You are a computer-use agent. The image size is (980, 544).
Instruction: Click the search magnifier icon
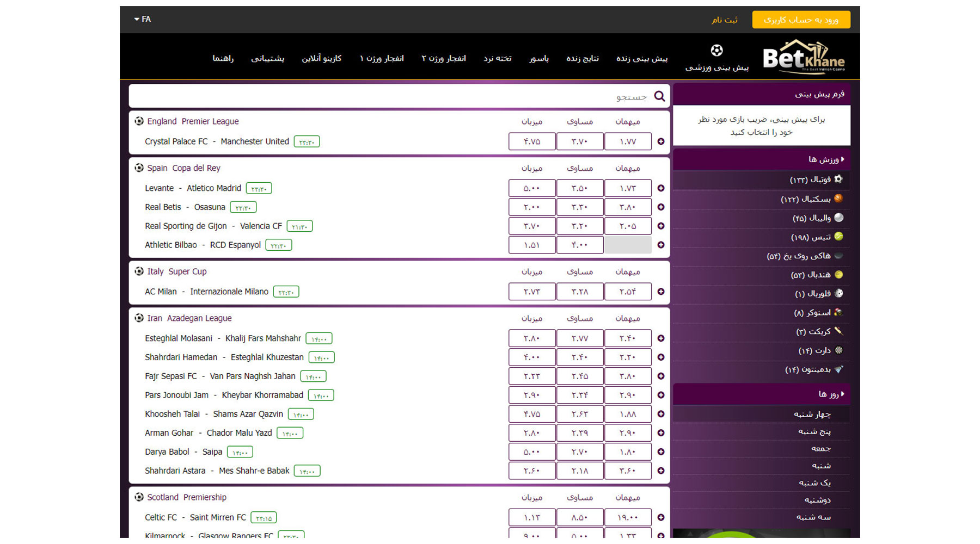click(x=659, y=96)
